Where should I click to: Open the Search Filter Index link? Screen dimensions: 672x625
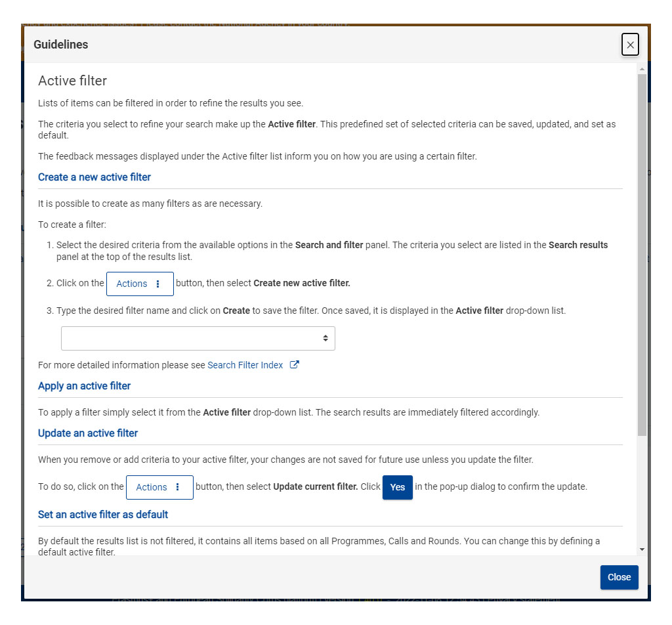point(245,365)
